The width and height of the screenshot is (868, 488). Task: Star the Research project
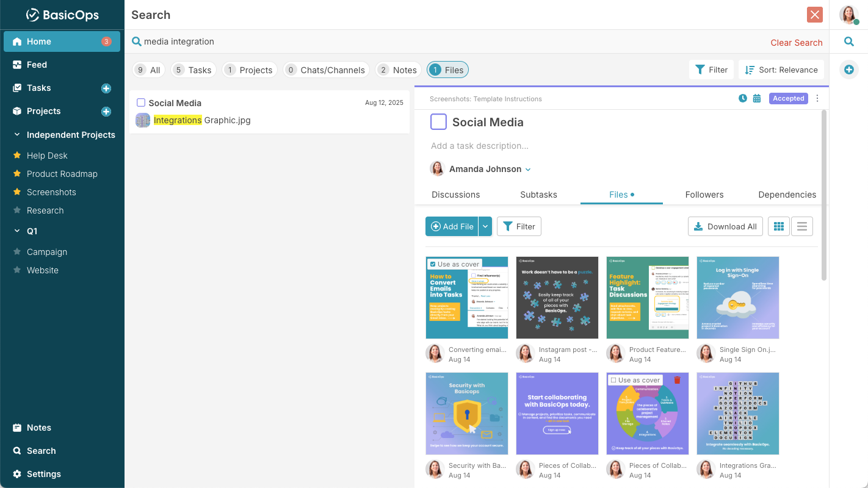pos(17,210)
